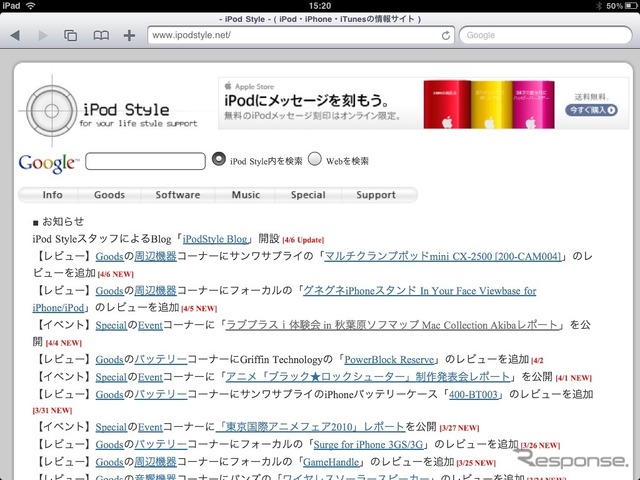Tap the reload icon in address bar
The height and width of the screenshot is (480, 640).
[446, 36]
